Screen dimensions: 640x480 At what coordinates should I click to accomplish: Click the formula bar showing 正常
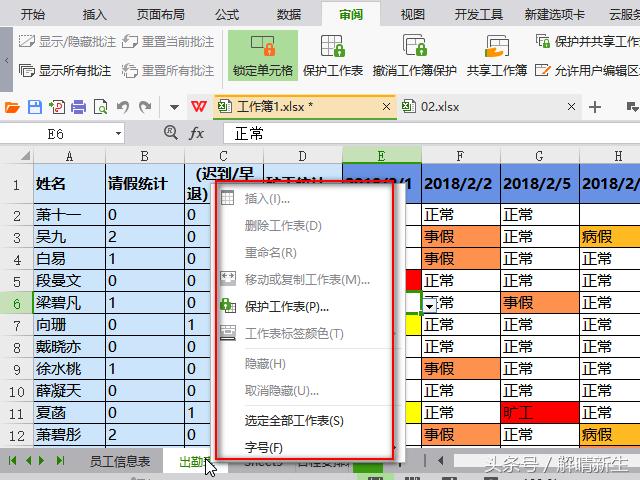[x=432, y=133]
